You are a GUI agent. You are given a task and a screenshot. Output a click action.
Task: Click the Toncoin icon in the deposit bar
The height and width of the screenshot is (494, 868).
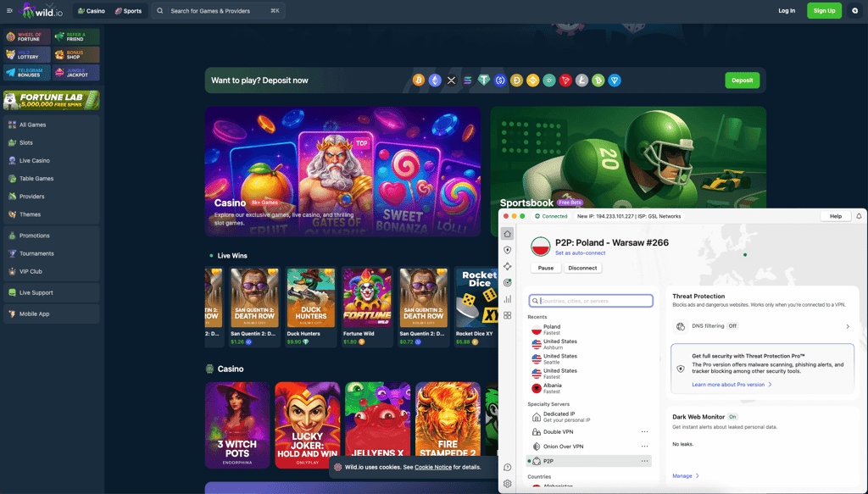(x=615, y=80)
